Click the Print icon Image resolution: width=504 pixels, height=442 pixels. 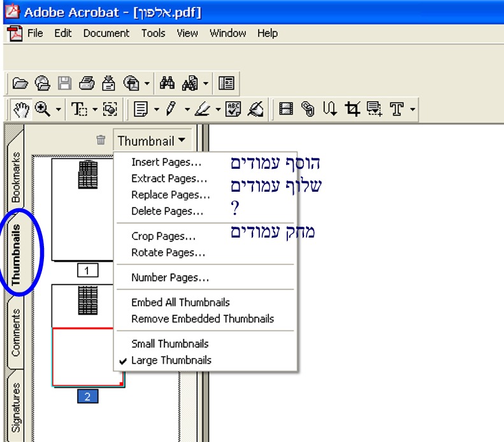(x=87, y=83)
